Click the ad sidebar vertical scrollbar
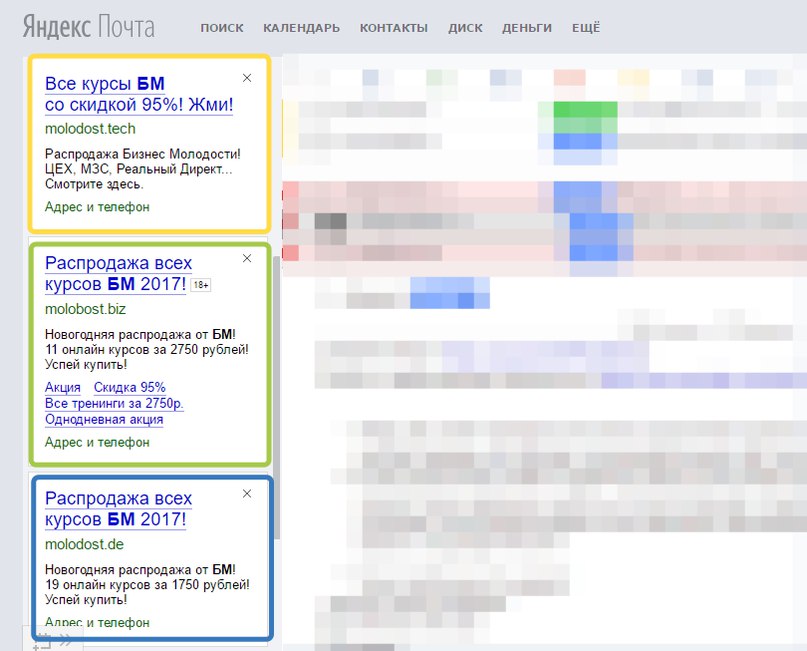 tap(277, 396)
